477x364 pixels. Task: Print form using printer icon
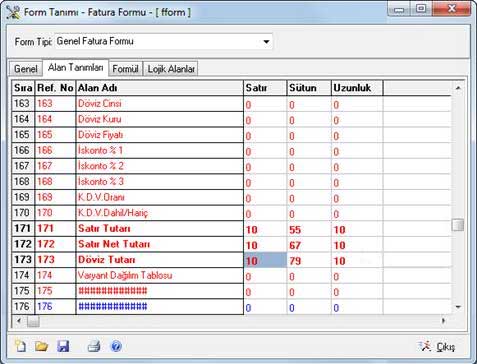click(94, 346)
